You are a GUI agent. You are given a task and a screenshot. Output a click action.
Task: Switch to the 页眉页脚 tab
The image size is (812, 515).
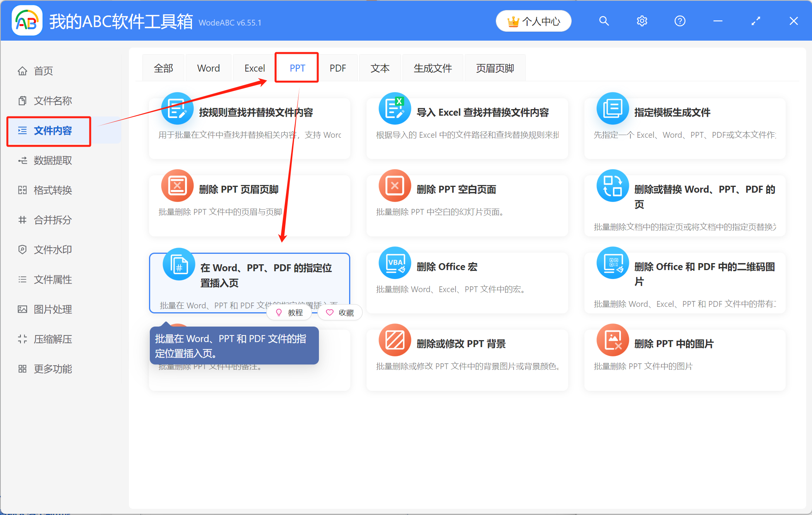point(495,67)
